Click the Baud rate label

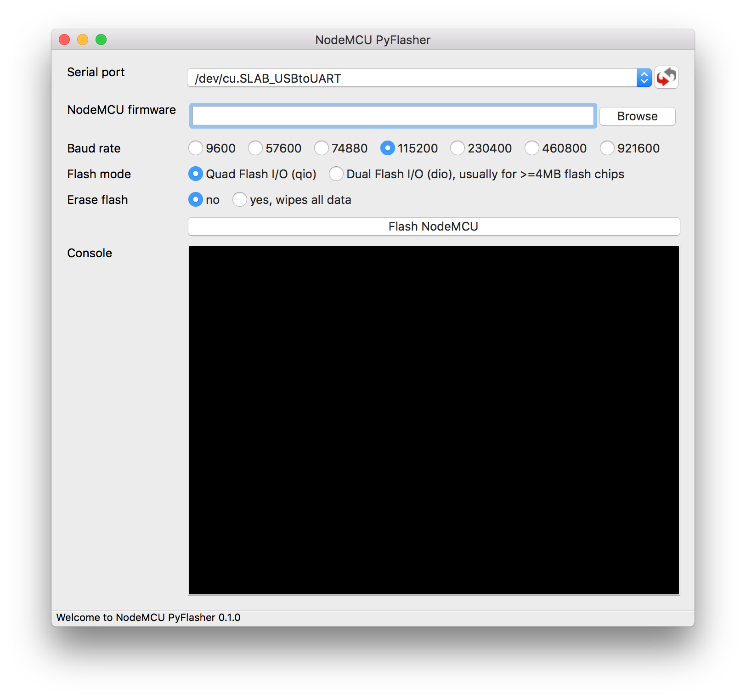(94, 148)
